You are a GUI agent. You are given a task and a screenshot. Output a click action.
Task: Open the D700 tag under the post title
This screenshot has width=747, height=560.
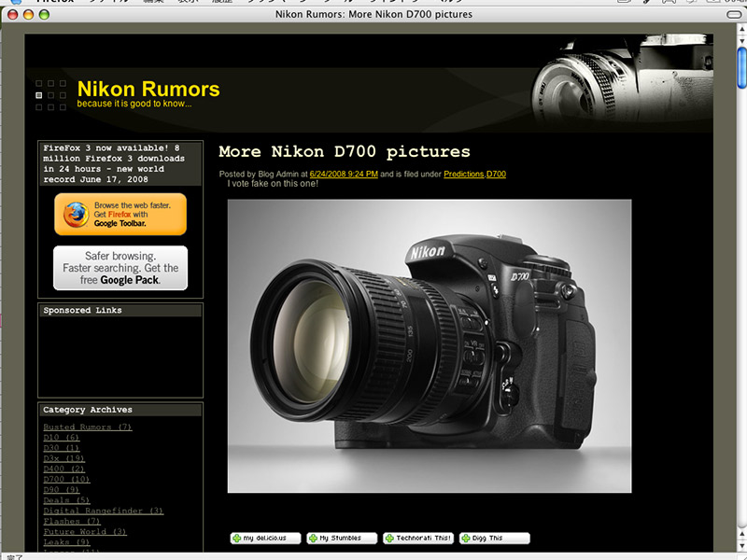point(496,175)
